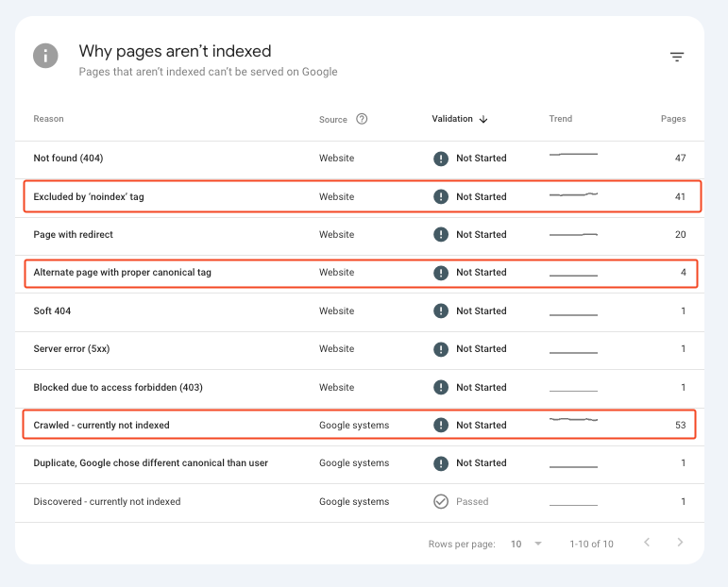Select the Page with redirect row
The image size is (728, 587).
pos(73,234)
